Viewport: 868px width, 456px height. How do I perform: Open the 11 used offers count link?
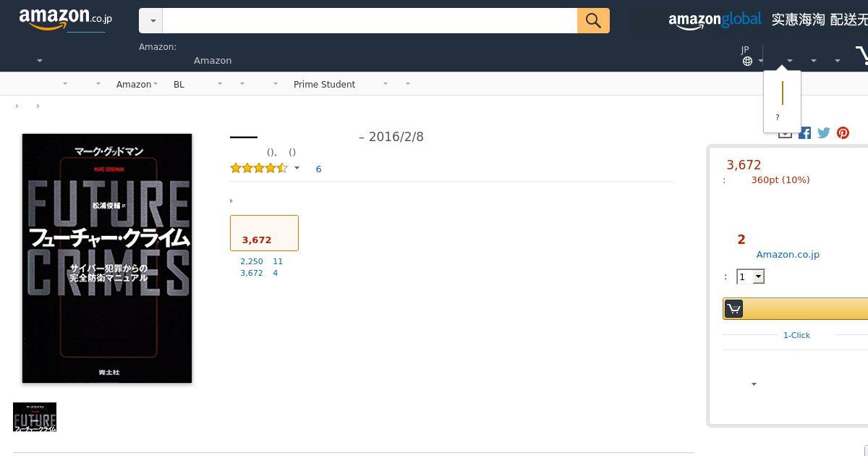278,261
